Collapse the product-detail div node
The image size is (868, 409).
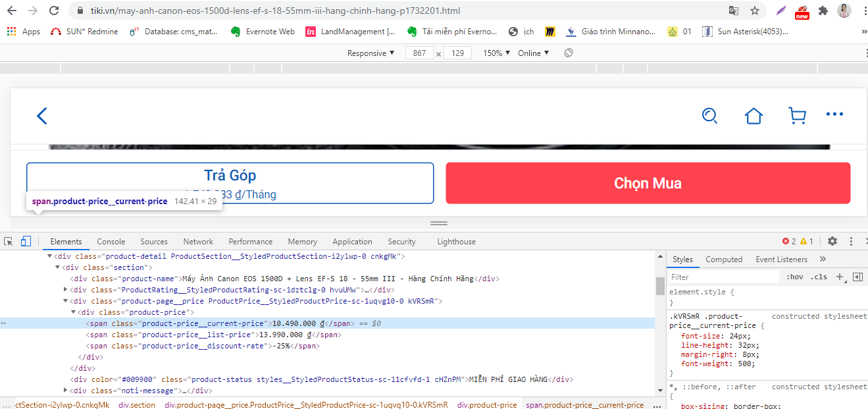point(49,256)
